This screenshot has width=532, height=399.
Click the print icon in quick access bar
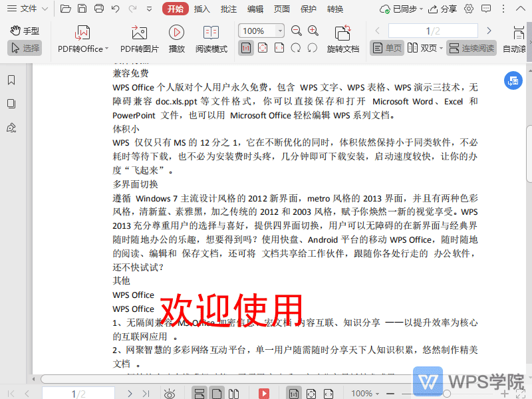[99, 9]
